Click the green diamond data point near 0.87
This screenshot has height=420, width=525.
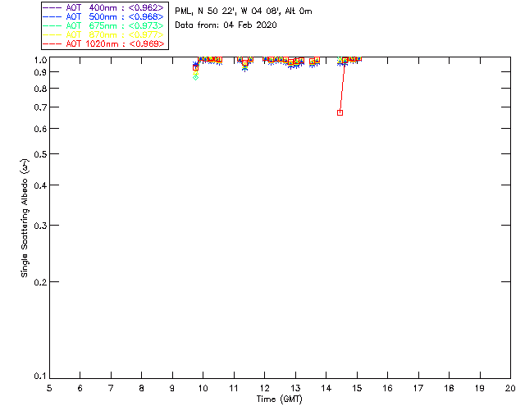[195, 77]
